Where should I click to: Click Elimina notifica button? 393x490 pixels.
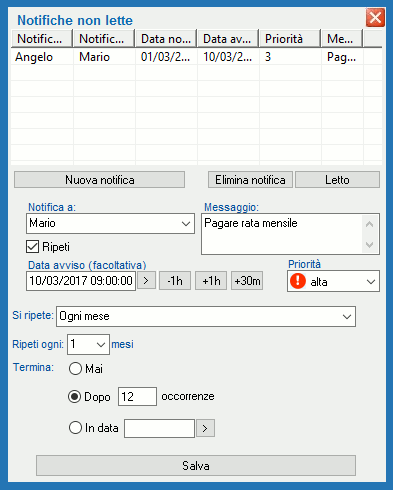[x=250, y=180]
